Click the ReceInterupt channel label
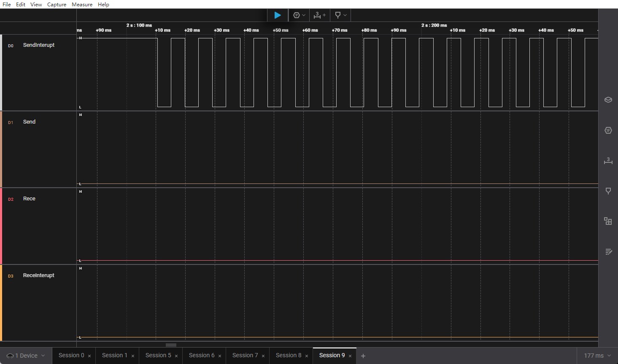This screenshot has height=364, width=618. pos(38,275)
